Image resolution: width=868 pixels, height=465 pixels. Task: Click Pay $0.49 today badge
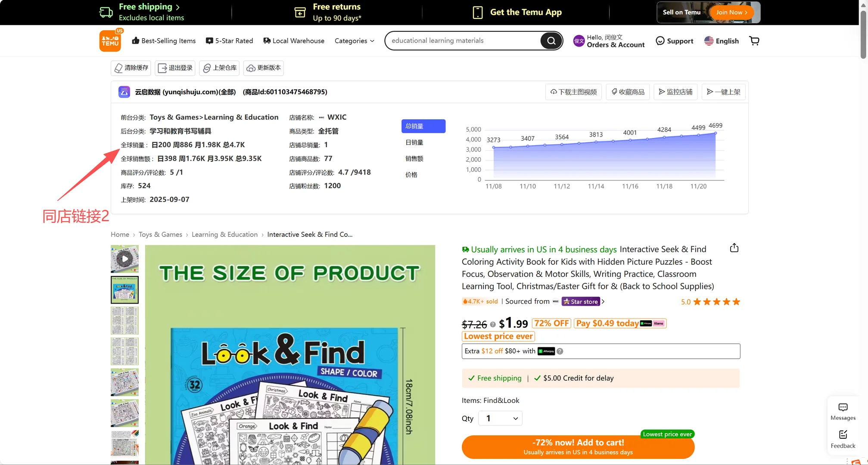[x=620, y=323]
